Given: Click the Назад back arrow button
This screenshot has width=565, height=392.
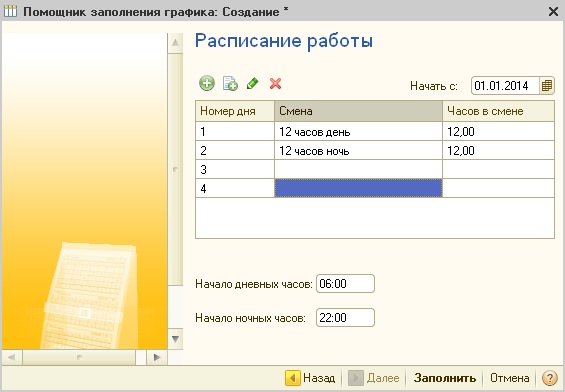Looking at the screenshot, I should tap(310, 378).
